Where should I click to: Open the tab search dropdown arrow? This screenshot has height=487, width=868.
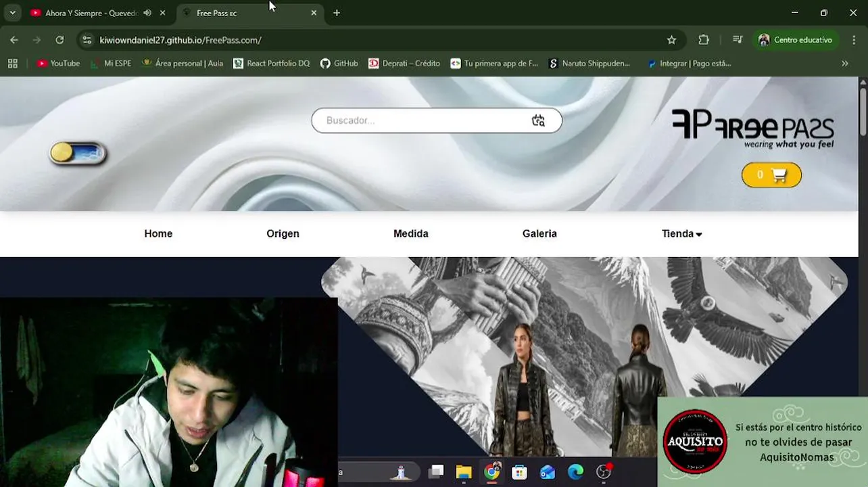coord(12,13)
